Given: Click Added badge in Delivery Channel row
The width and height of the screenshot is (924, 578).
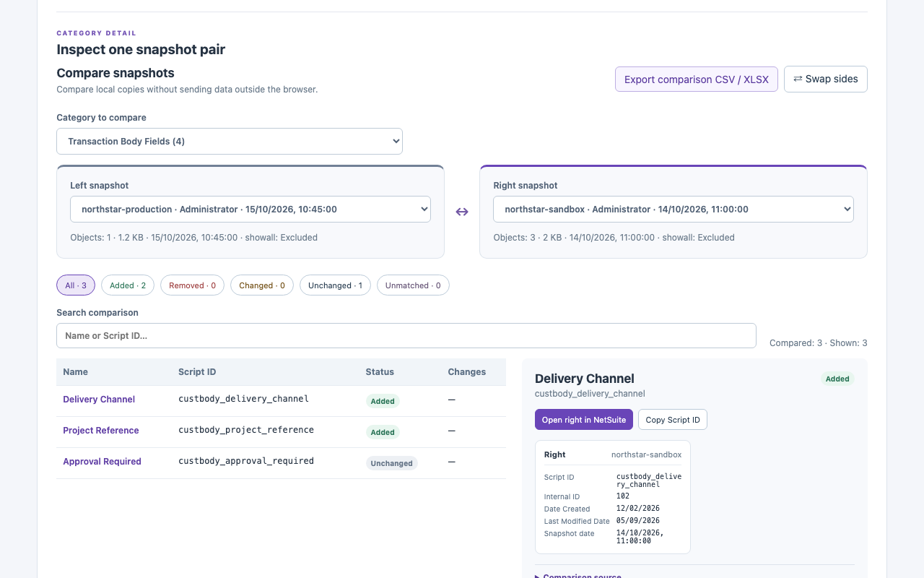Looking at the screenshot, I should [x=383, y=401].
